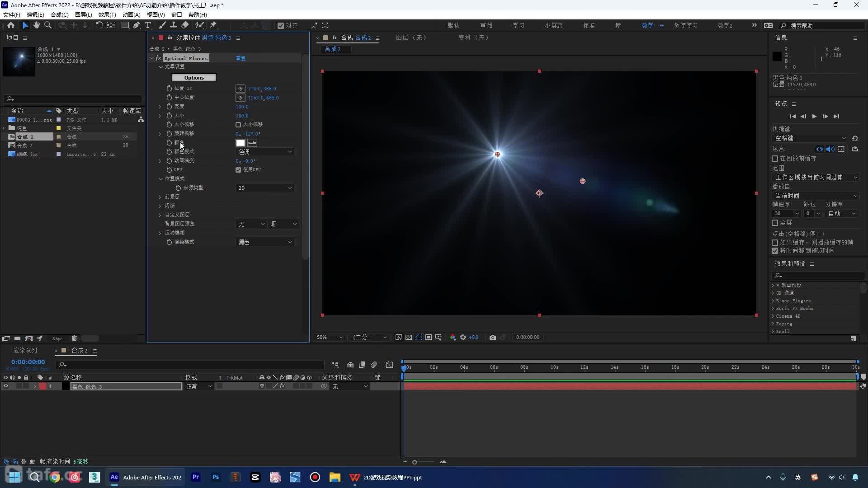Click the red label color of layer 1

(x=42, y=386)
